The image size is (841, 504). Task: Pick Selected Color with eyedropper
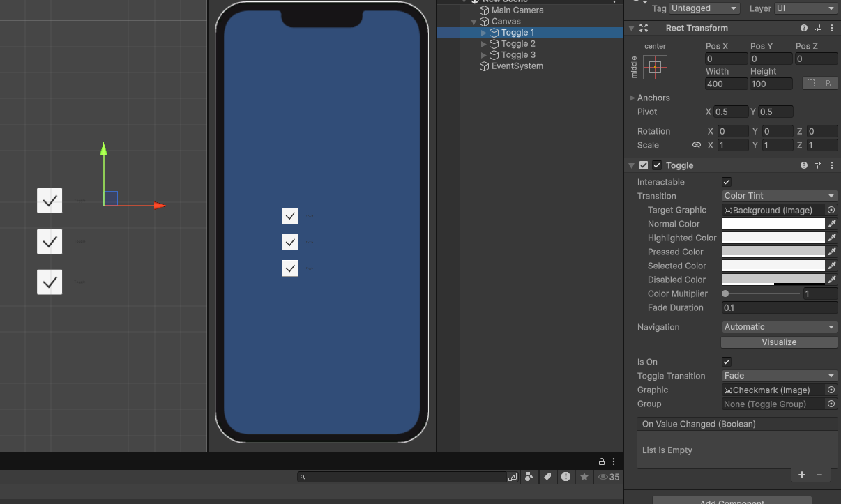point(832,266)
